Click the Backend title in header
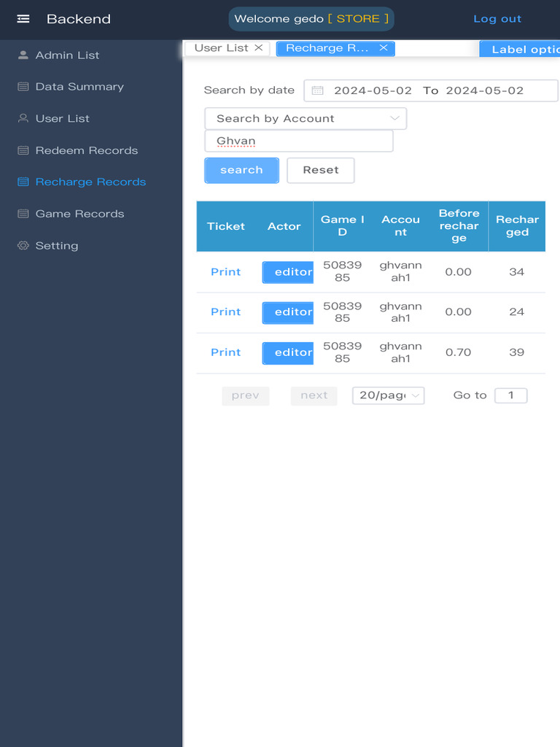This screenshot has width=560, height=747. (79, 19)
